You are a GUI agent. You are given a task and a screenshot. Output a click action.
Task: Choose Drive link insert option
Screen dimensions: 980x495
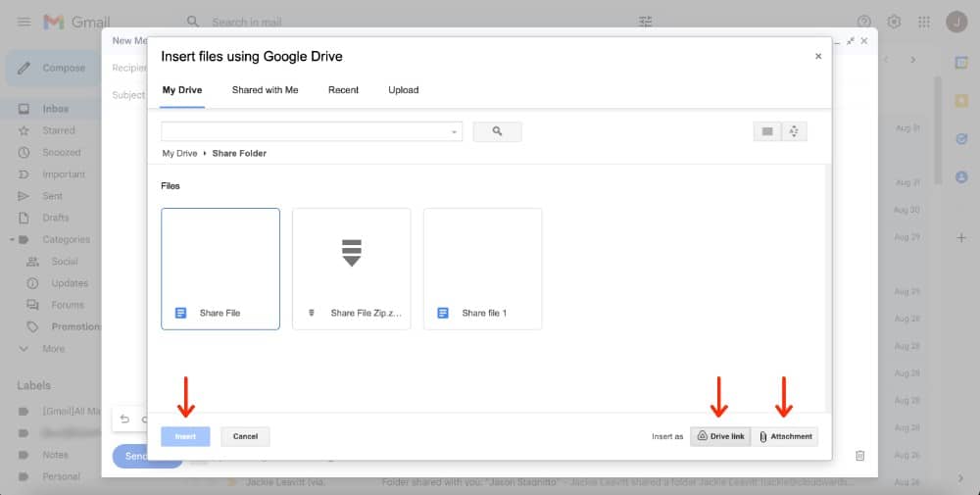click(720, 436)
